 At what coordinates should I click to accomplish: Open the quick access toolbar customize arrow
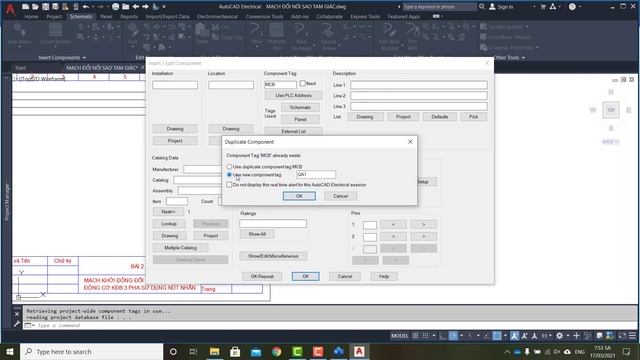pos(164,7)
